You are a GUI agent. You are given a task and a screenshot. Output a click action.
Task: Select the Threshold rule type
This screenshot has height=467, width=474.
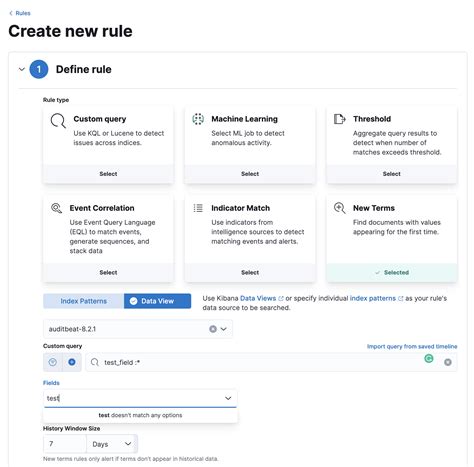[392, 174]
